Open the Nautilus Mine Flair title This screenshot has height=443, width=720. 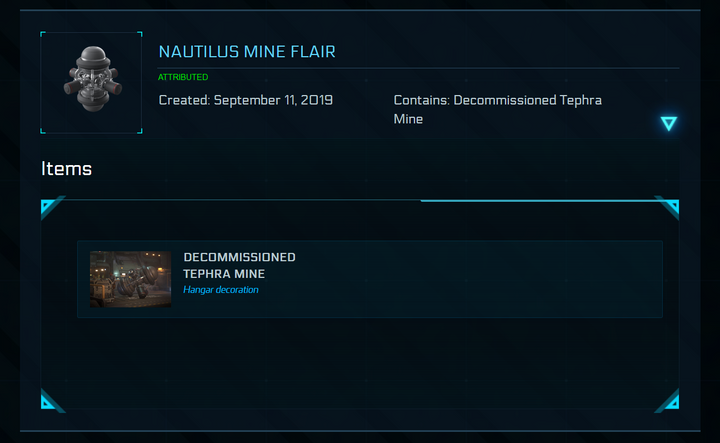click(x=247, y=51)
